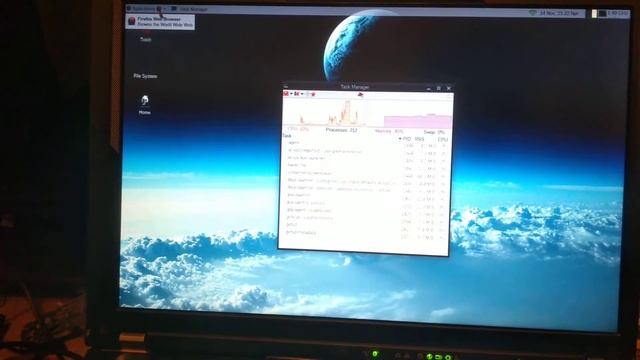Expand the dropdown arrow beside the first Task Manager toolbar icon
The image size is (640, 360).
[x=291, y=94]
